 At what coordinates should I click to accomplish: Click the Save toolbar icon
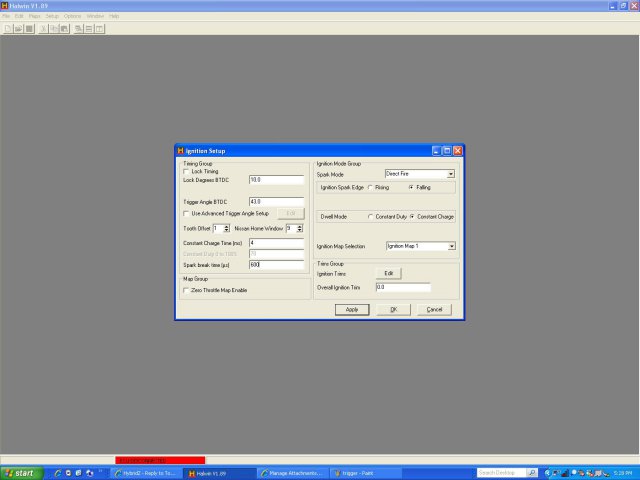pos(30,29)
